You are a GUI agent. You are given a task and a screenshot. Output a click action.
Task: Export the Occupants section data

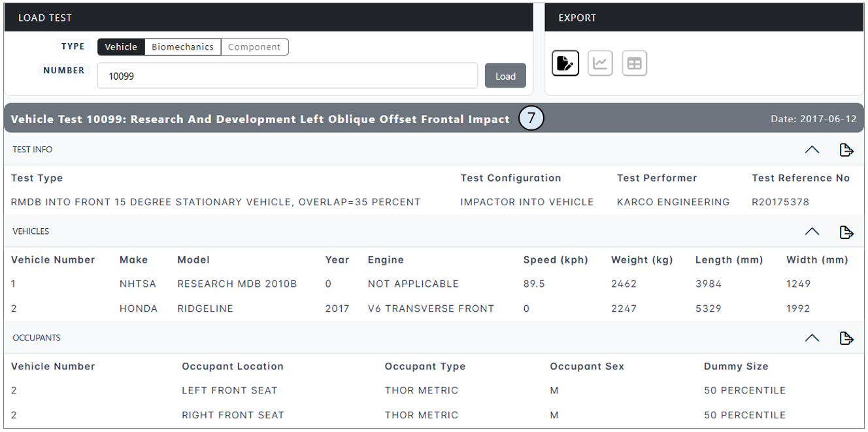coord(846,338)
